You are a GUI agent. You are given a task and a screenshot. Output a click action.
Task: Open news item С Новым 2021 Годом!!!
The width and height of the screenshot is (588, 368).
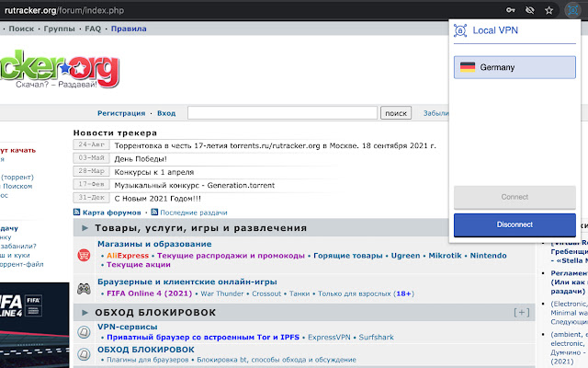coord(157,199)
